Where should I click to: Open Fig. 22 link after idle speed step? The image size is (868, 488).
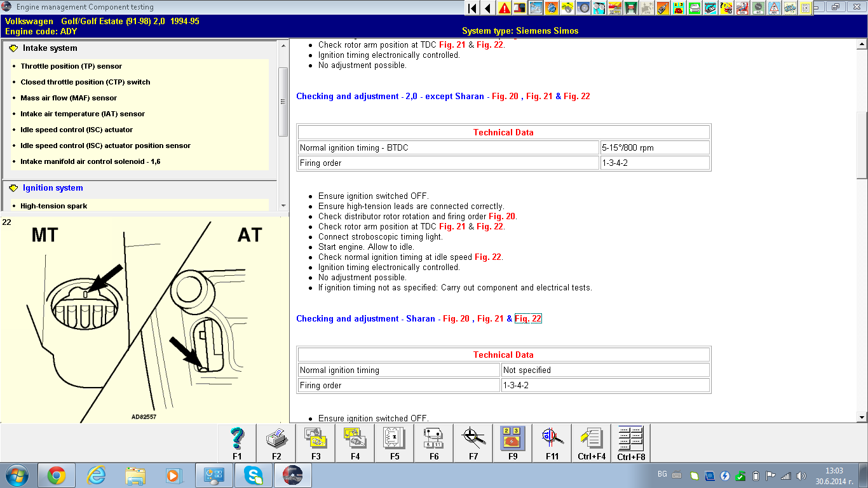488,257
